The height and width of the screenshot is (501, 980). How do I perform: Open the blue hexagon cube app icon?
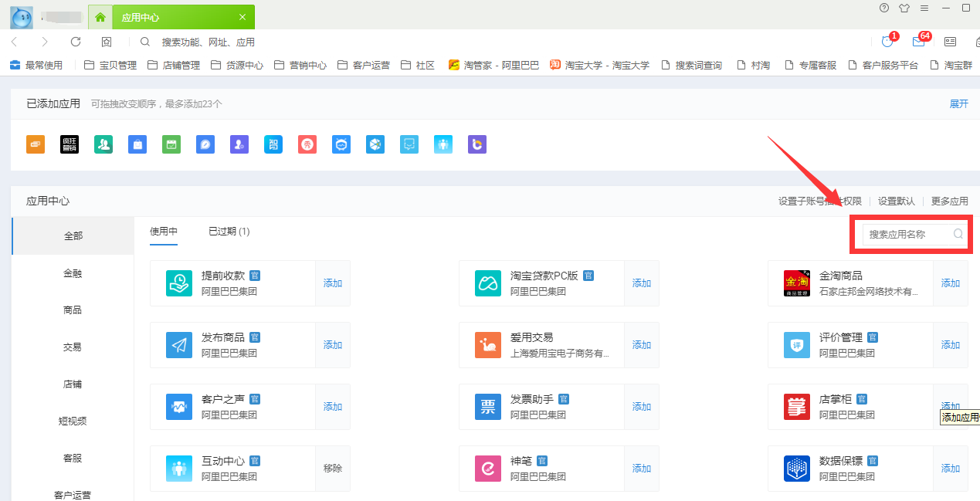pyautogui.click(x=375, y=144)
